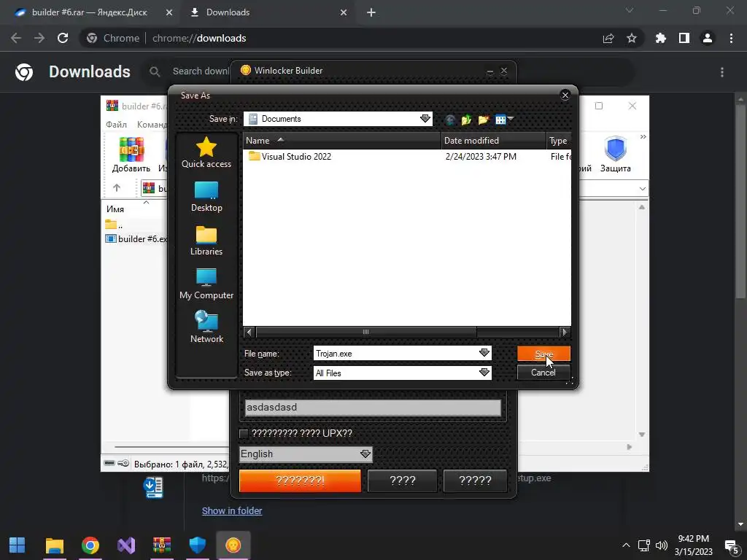Select builder #6.exe in WinRAR list
The height and width of the screenshot is (560, 747).
[136, 239]
